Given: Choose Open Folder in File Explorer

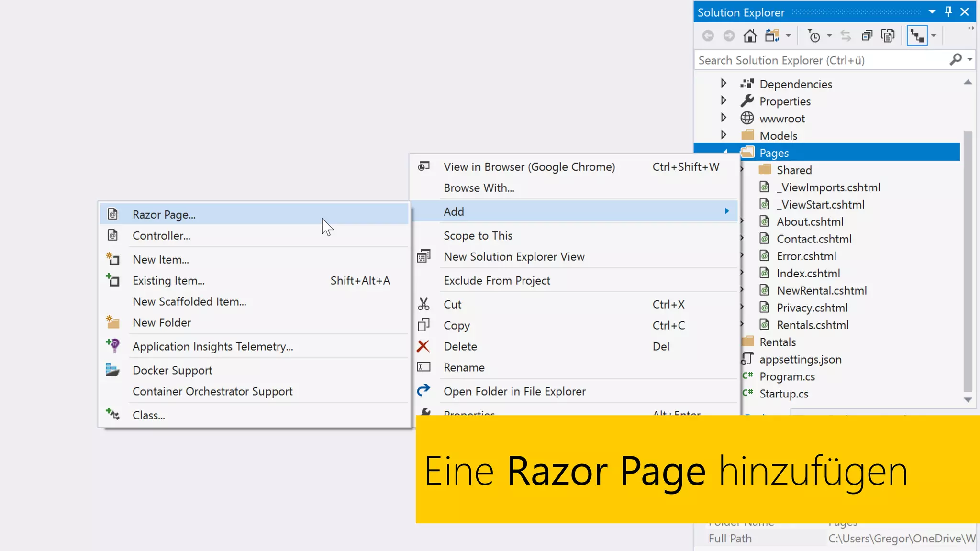Looking at the screenshot, I should coord(574,392).
